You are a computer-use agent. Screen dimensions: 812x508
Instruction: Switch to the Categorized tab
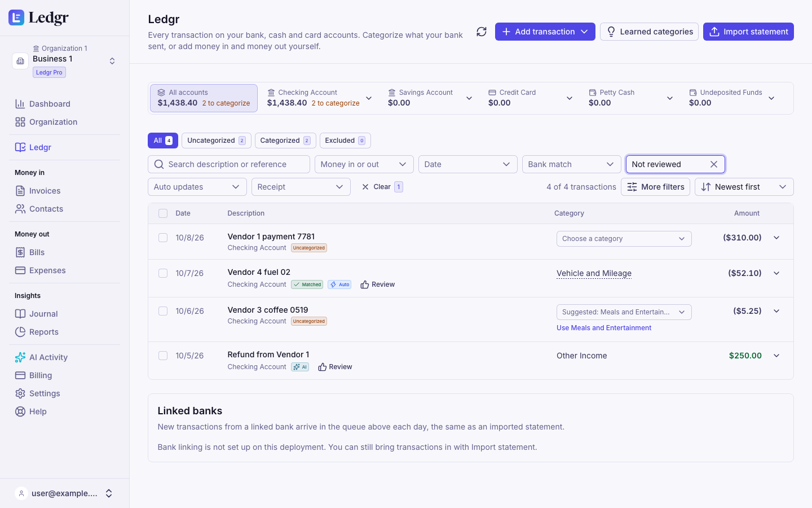click(285, 141)
